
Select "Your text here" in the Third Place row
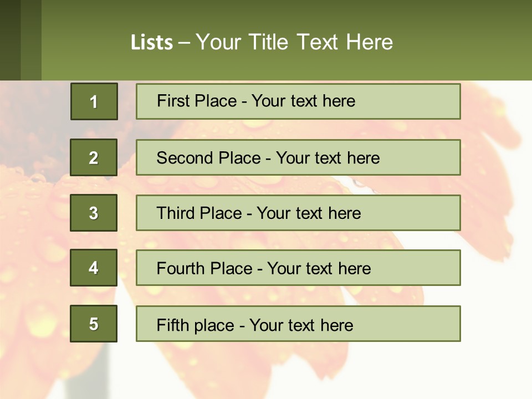tap(309, 213)
